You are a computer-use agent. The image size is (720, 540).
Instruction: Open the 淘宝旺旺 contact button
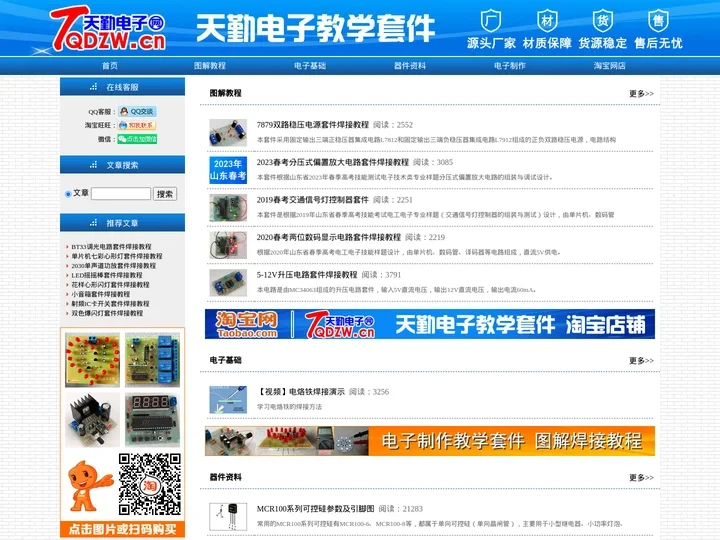pyautogui.click(x=137, y=125)
